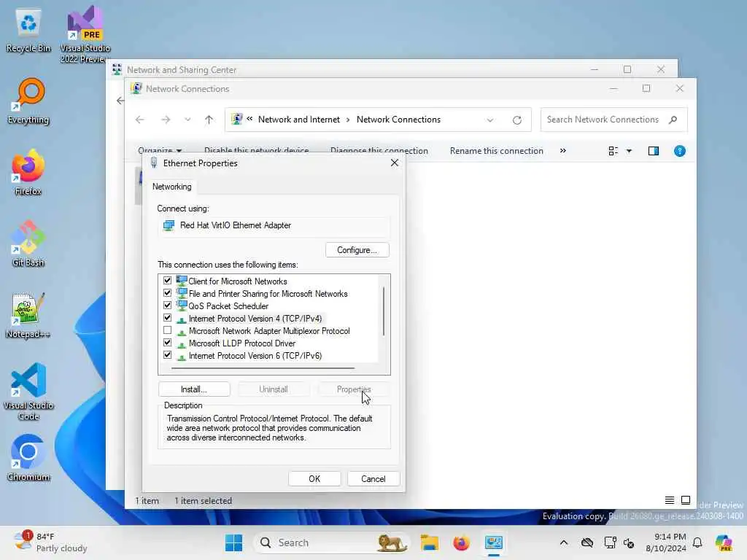Toggle Microsoft LLDP Protocol Driver checkbox
This screenshot has height=560, width=747.
click(167, 343)
